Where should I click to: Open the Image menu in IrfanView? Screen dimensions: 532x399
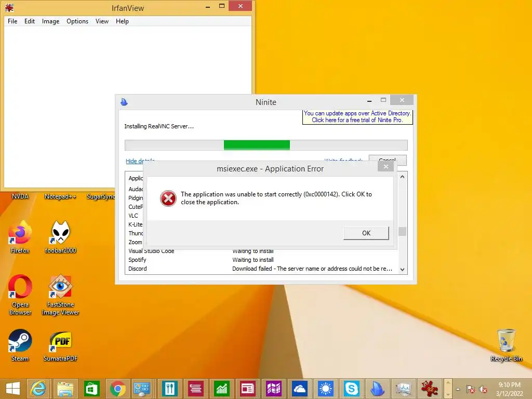(50, 21)
